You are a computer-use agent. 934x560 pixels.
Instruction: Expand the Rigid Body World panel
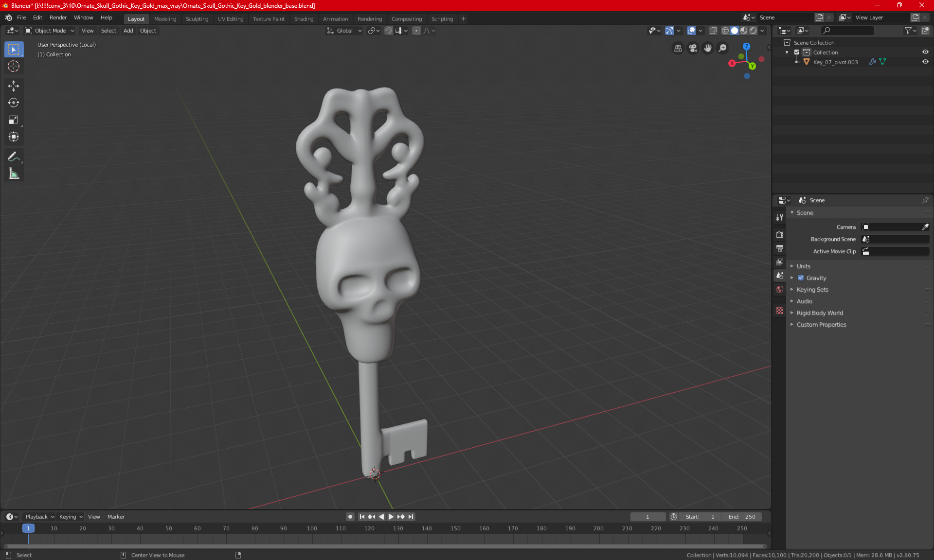pyautogui.click(x=820, y=313)
